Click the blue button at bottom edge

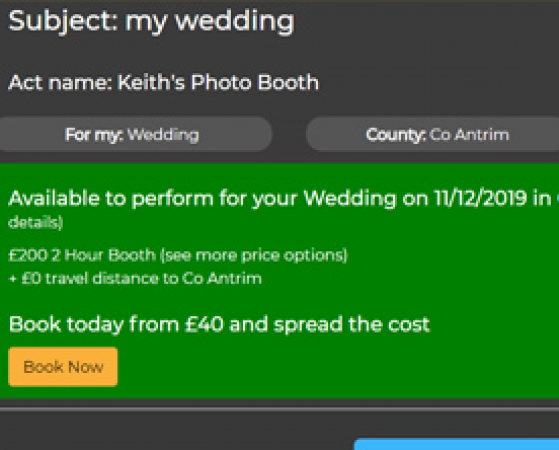456,444
